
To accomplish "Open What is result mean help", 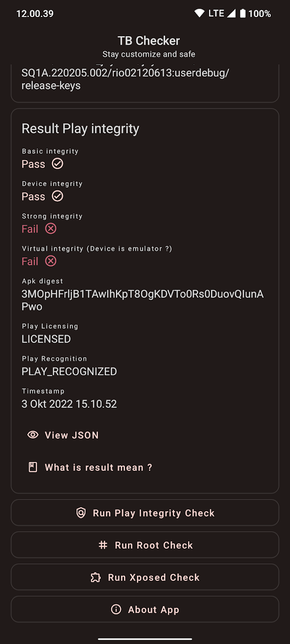I will click(98, 467).
